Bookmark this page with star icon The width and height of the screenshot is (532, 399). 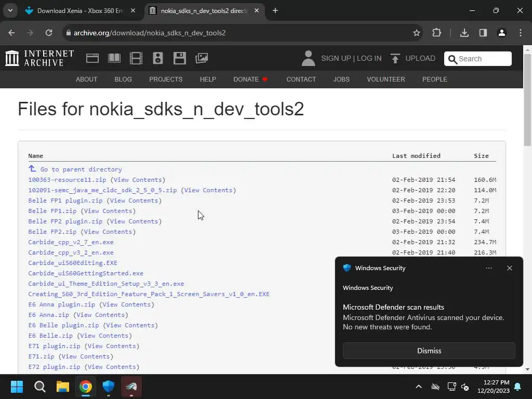416,33
